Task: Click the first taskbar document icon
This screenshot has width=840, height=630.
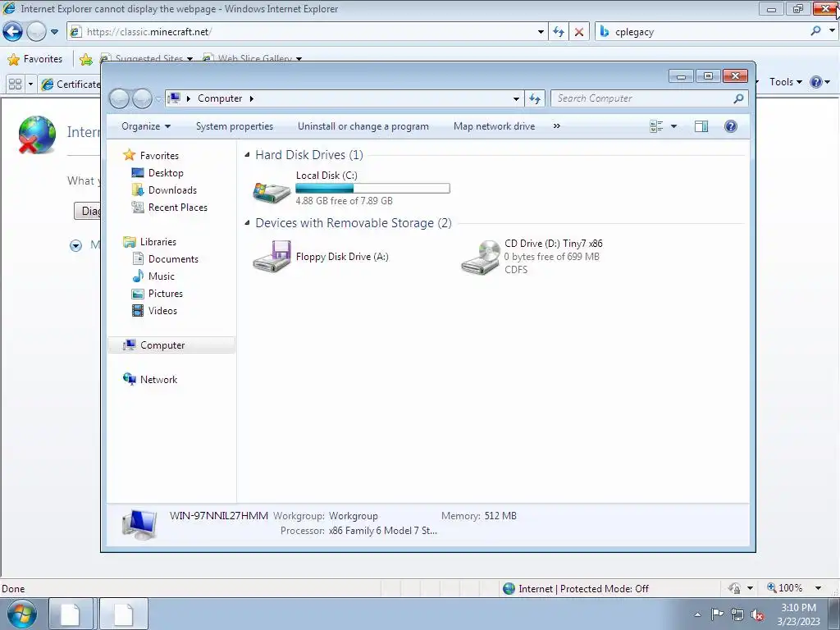Action: [x=71, y=614]
